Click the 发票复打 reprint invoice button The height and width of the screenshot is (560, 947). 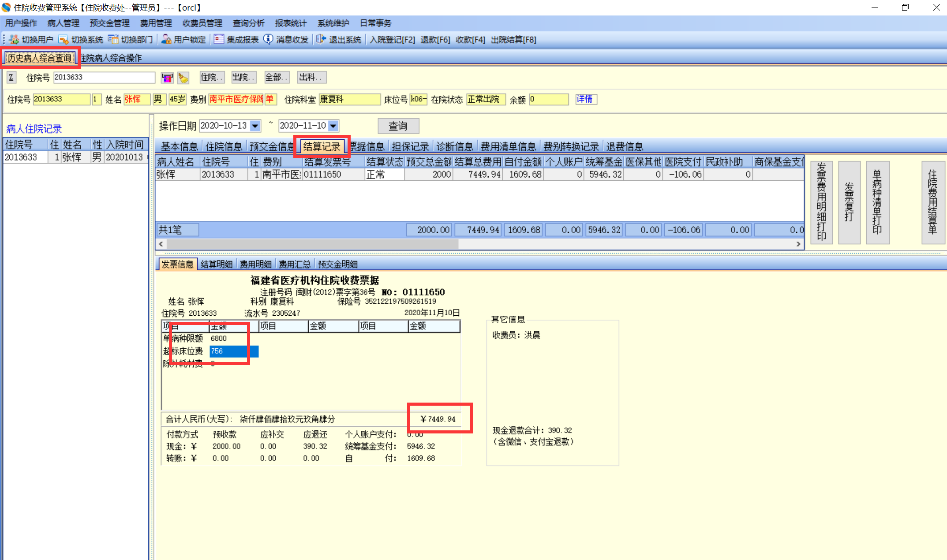[849, 202]
